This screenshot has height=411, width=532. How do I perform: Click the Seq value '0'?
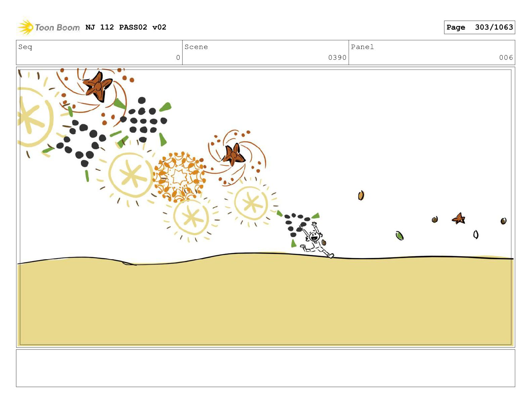[178, 58]
